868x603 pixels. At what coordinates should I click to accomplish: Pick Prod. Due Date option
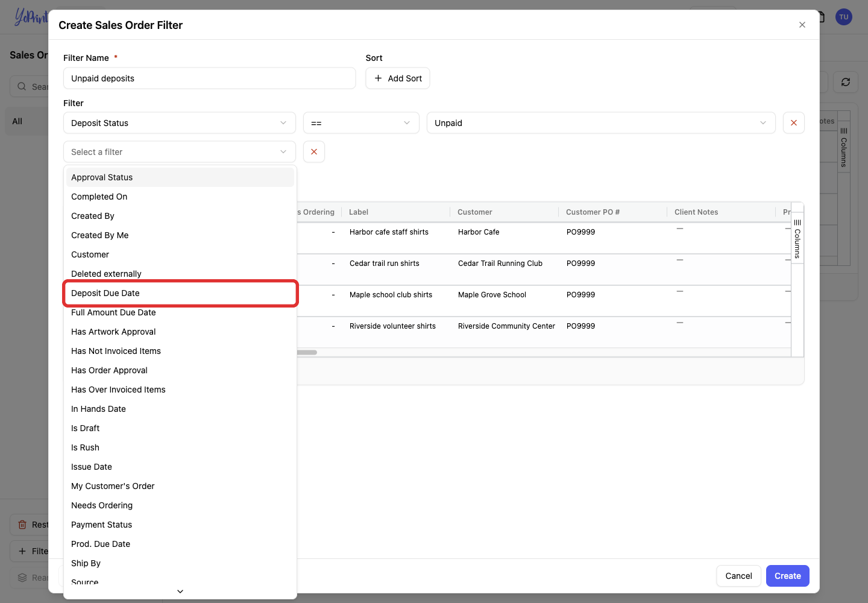tap(180, 544)
